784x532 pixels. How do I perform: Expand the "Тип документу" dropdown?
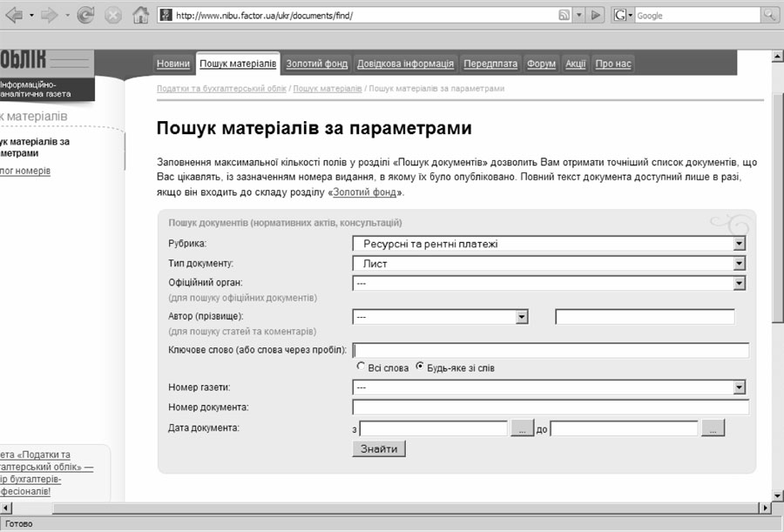click(739, 263)
